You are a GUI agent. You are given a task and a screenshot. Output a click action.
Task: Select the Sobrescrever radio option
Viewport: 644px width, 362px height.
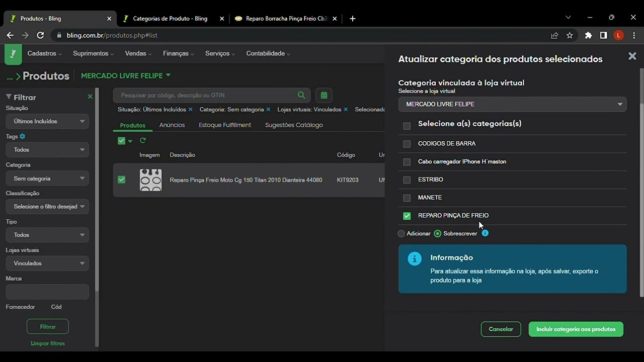point(437,233)
